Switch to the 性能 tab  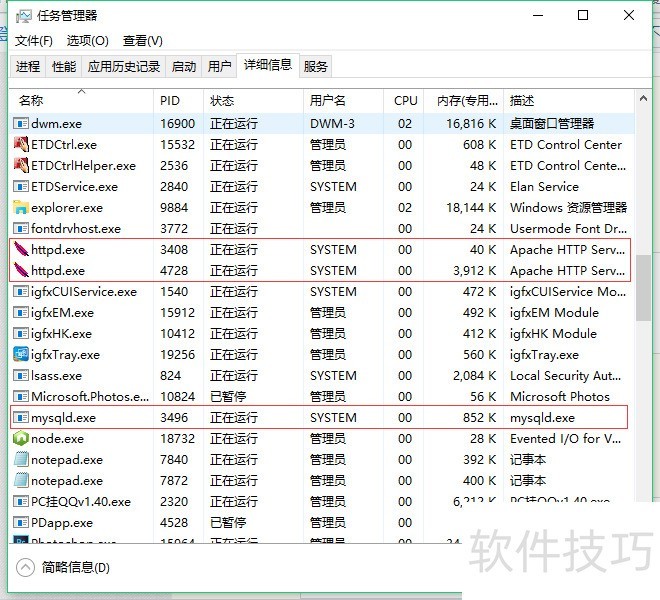64,67
